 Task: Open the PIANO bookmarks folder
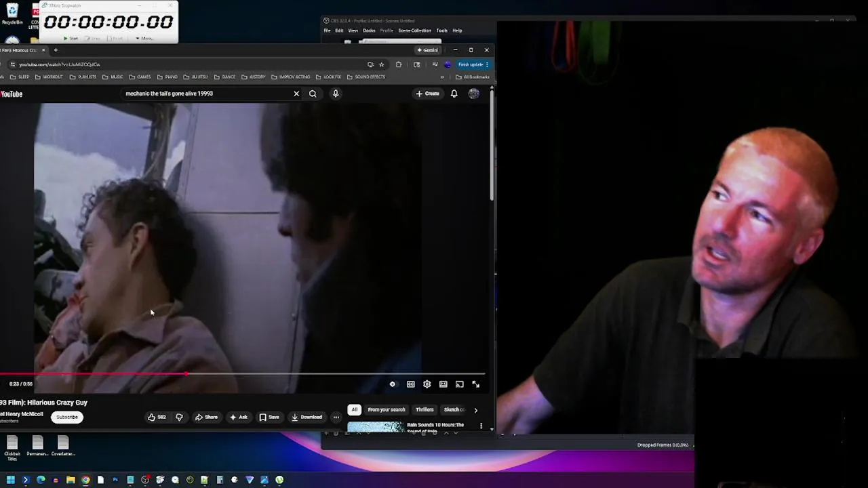click(167, 77)
